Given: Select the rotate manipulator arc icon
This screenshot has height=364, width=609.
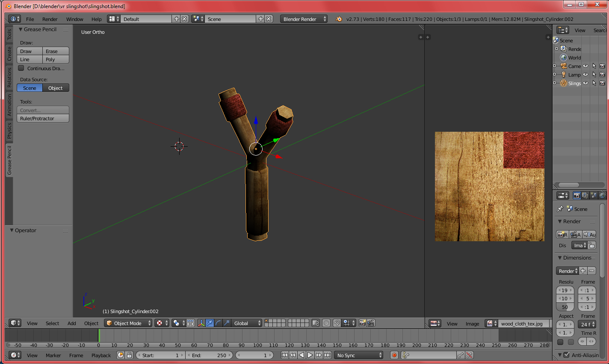Looking at the screenshot, I should pyautogui.click(x=218, y=323).
